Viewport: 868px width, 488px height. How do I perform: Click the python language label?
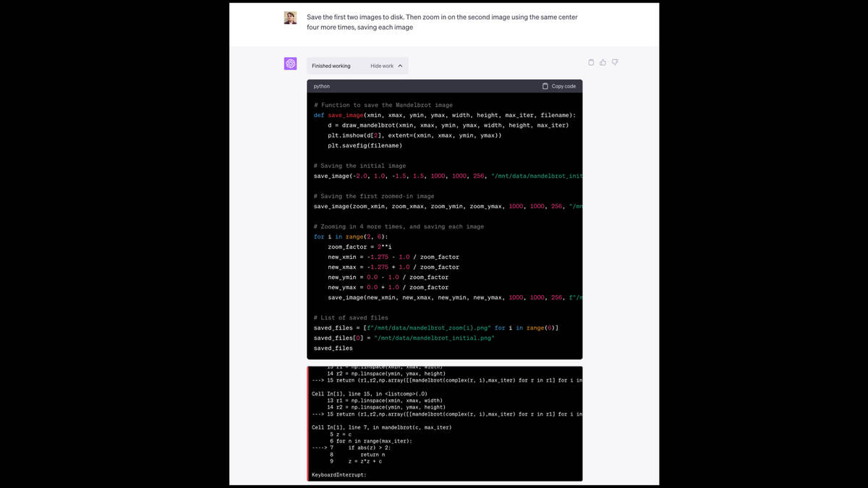322,86
